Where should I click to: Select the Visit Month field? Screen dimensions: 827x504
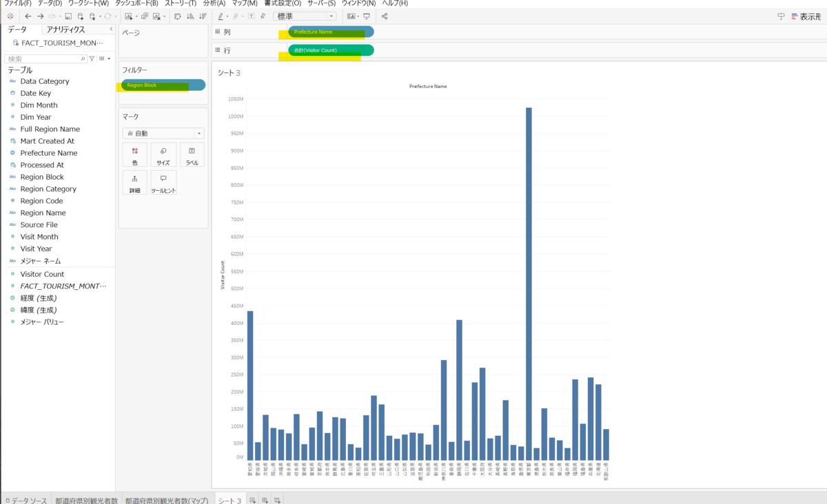[39, 237]
